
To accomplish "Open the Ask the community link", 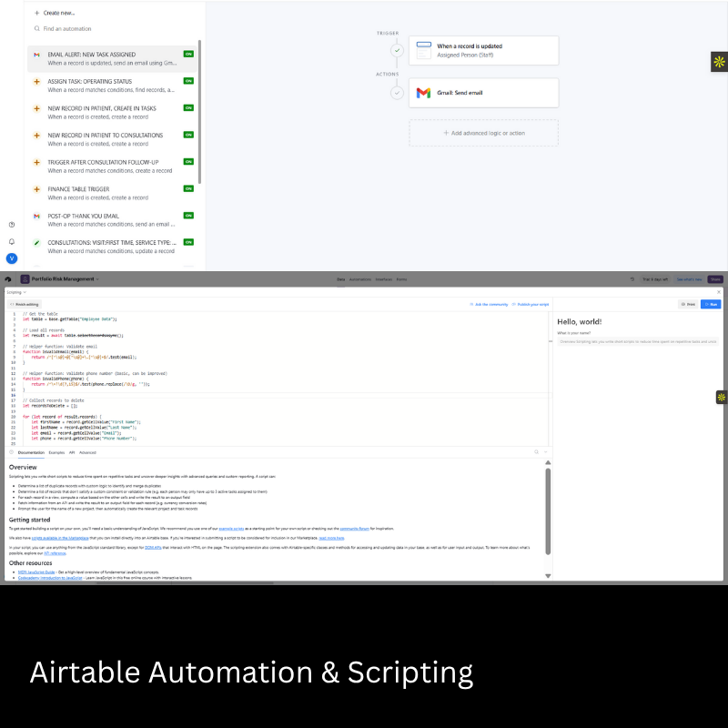I will pos(489,305).
